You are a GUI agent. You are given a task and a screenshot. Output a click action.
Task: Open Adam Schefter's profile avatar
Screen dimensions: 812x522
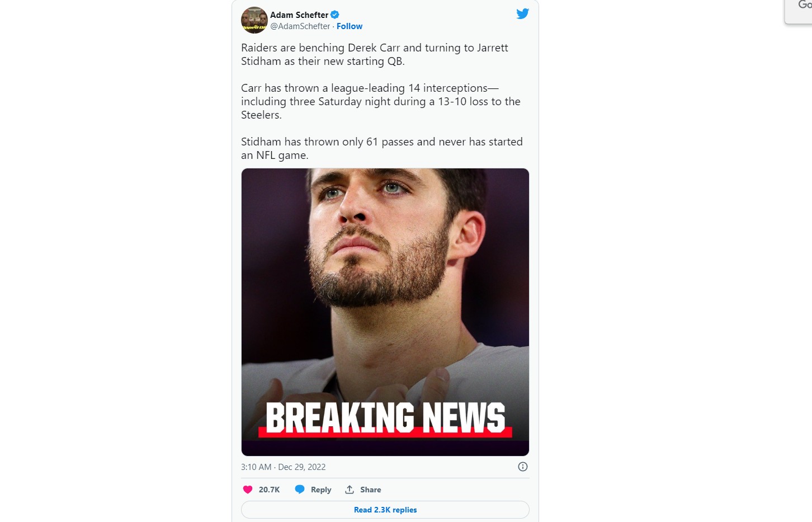click(x=254, y=20)
